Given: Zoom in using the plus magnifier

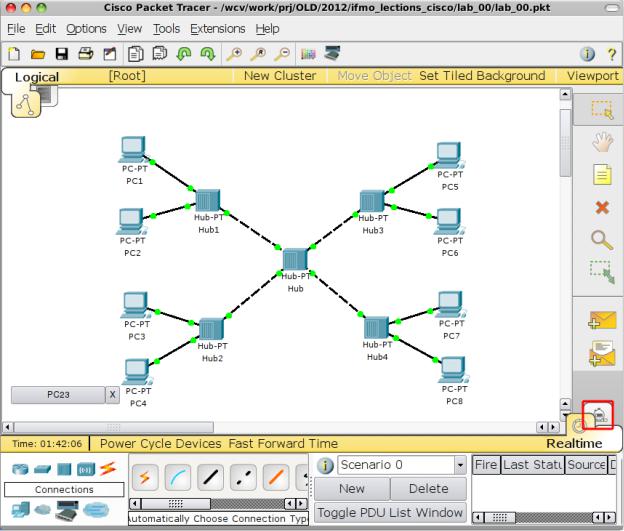Looking at the screenshot, I should [x=234, y=54].
